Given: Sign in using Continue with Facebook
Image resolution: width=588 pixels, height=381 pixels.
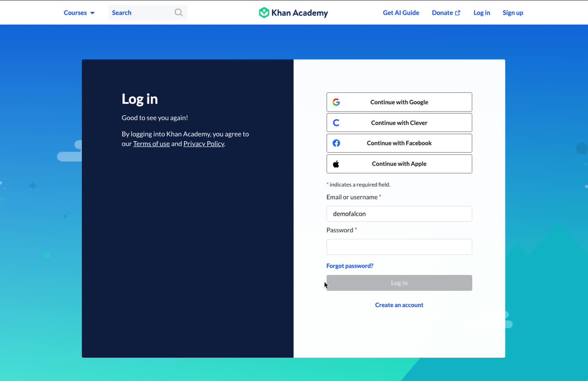Looking at the screenshot, I should (399, 143).
